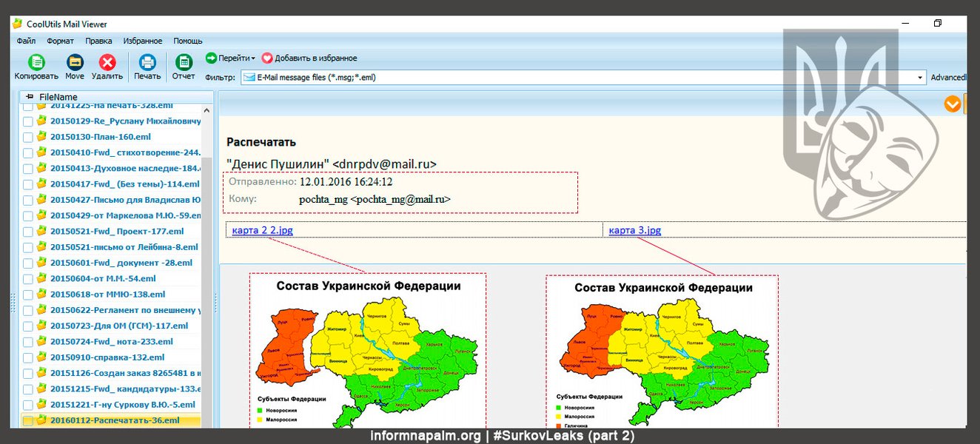This screenshot has height=444, width=980.
Task: Click Добавить в избранное heart icon
Action: (x=267, y=58)
